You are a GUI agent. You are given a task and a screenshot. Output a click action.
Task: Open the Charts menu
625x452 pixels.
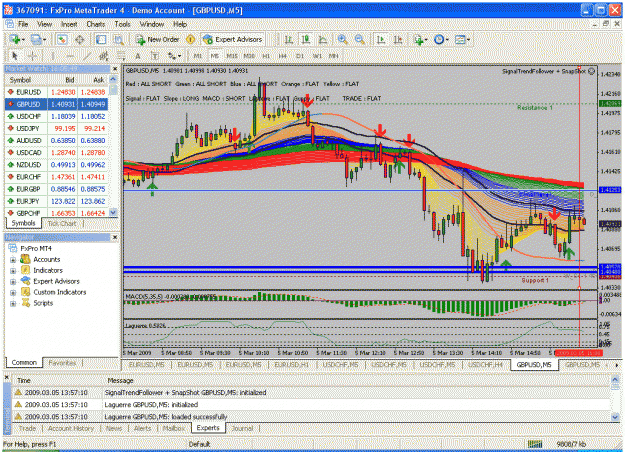[96, 24]
